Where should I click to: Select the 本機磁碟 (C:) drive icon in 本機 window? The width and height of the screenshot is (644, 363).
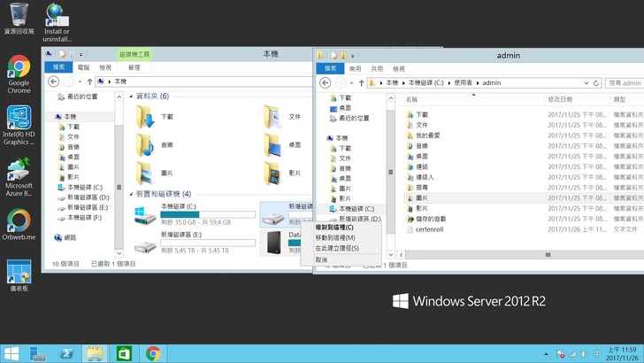145,214
